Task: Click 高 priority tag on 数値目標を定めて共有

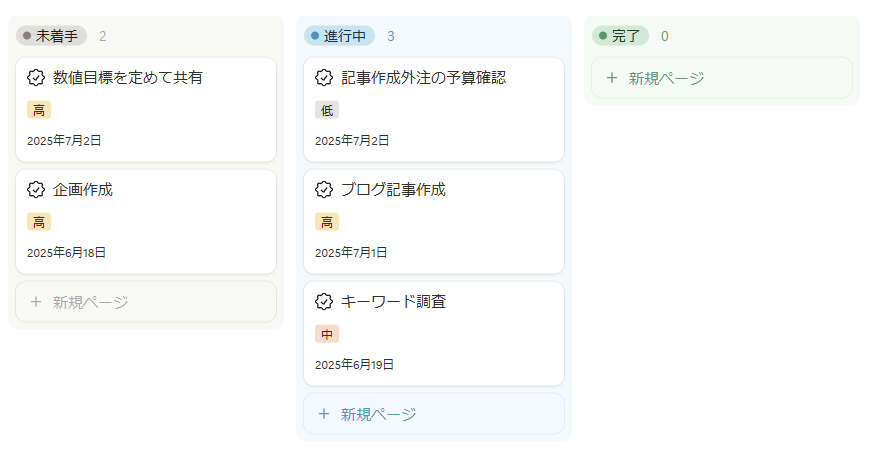Action: coord(39,110)
